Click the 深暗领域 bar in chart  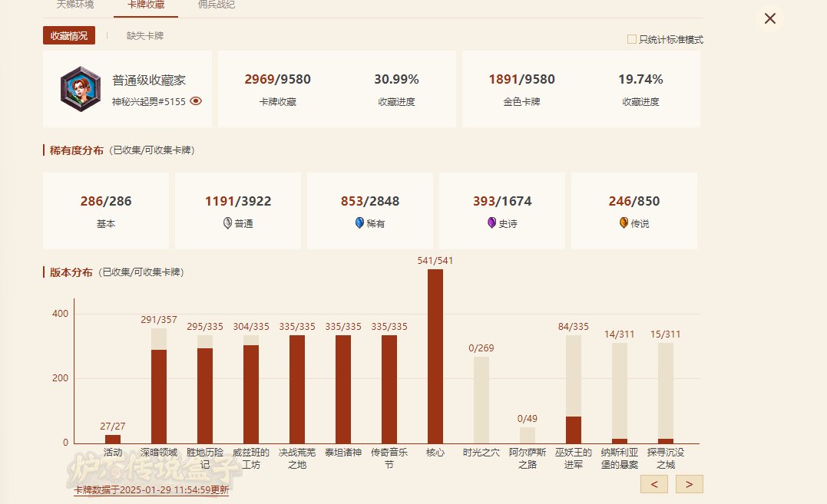[x=159, y=395]
